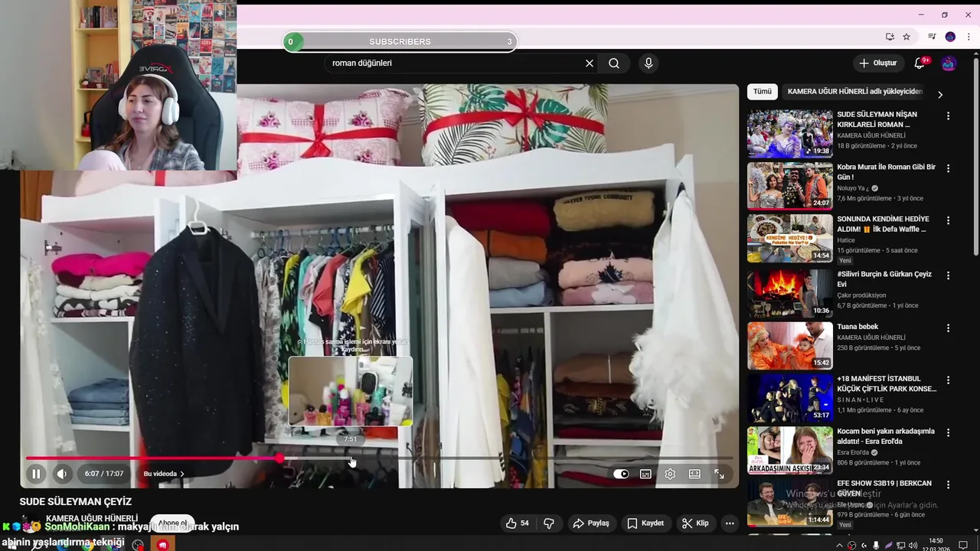Screen dimensions: 980x551
Task: Open '+18 MANİFEST İSTANBUL' video title
Action: [887, 383]
